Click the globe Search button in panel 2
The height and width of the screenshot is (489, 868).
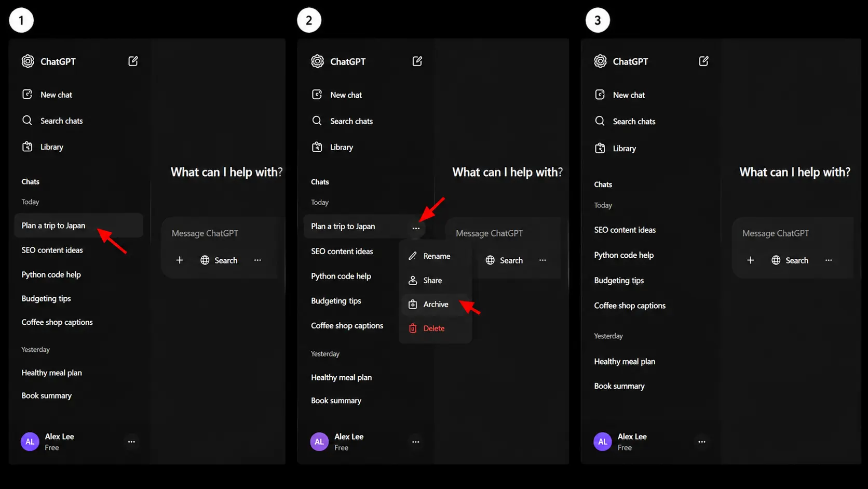(x=504, y=260)
